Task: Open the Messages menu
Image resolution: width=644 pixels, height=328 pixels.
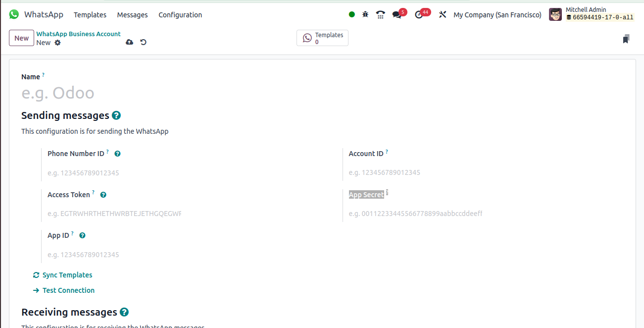Action: 132,15
